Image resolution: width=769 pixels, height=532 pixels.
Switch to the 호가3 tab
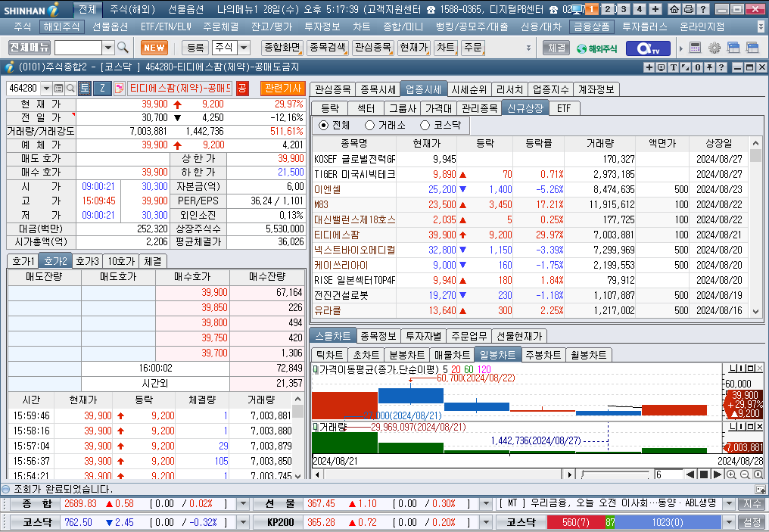click(x=87, y=261)
